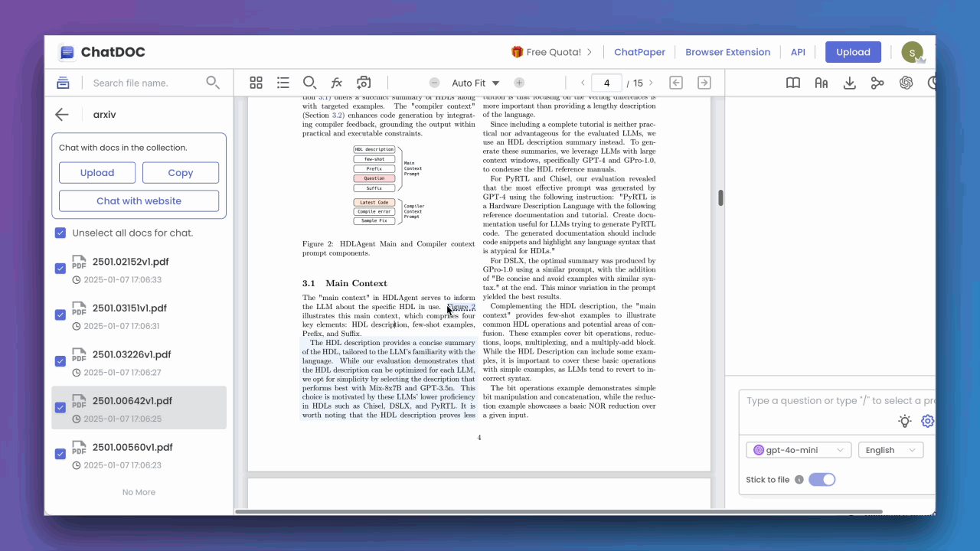The image size is (980, 551).
Task: Activate the screenshot capture tool
Action: click(364, 83)
